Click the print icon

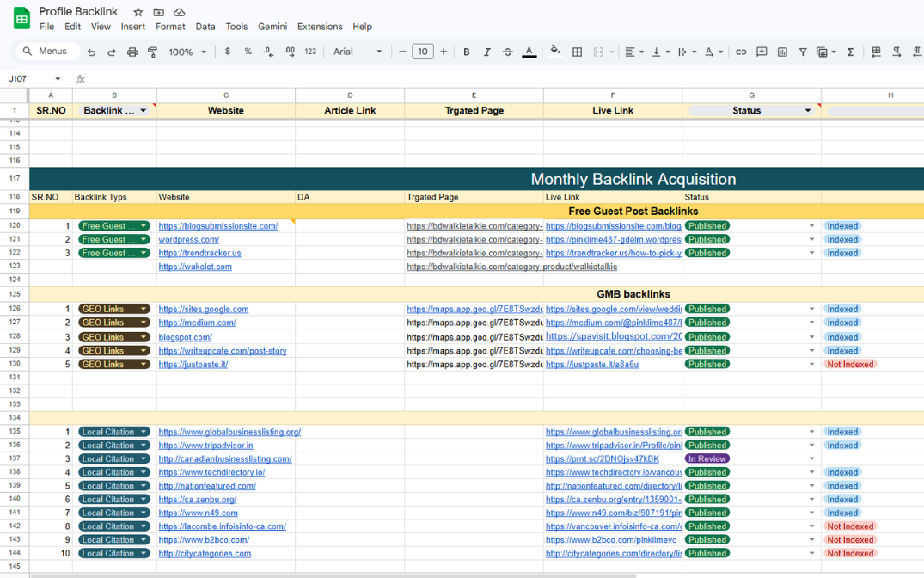[x=132, y=52]
